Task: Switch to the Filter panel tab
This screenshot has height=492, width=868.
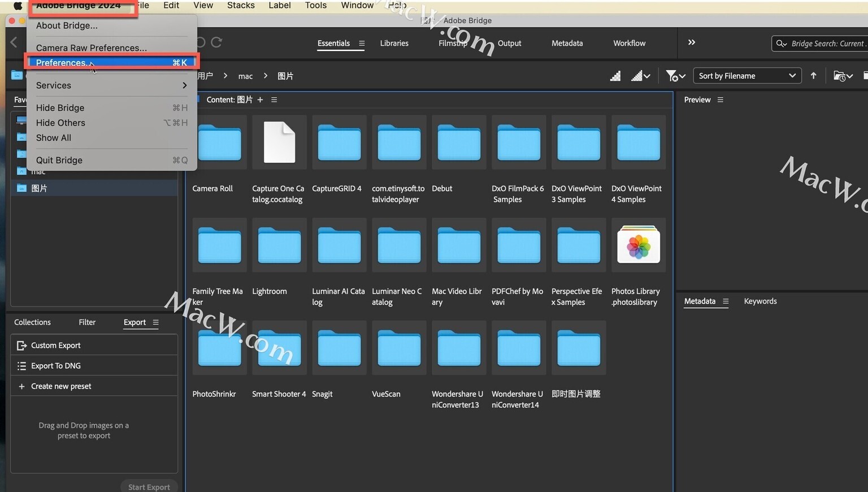Action: (x=87, y=322)
